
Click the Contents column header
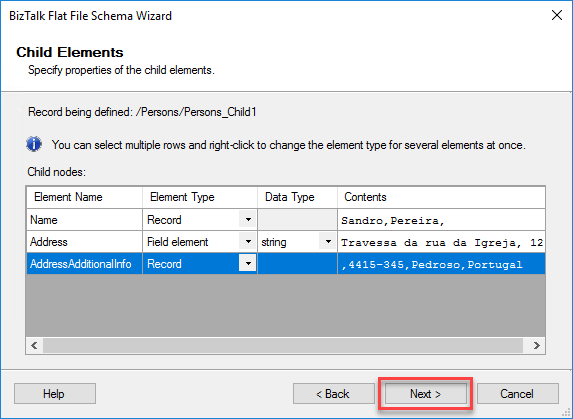click(x=441, y=197)
